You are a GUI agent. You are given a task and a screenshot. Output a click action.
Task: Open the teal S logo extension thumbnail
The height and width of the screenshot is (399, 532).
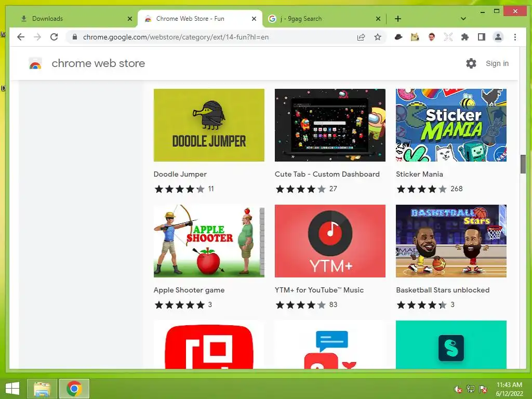(x=451, y=345)
